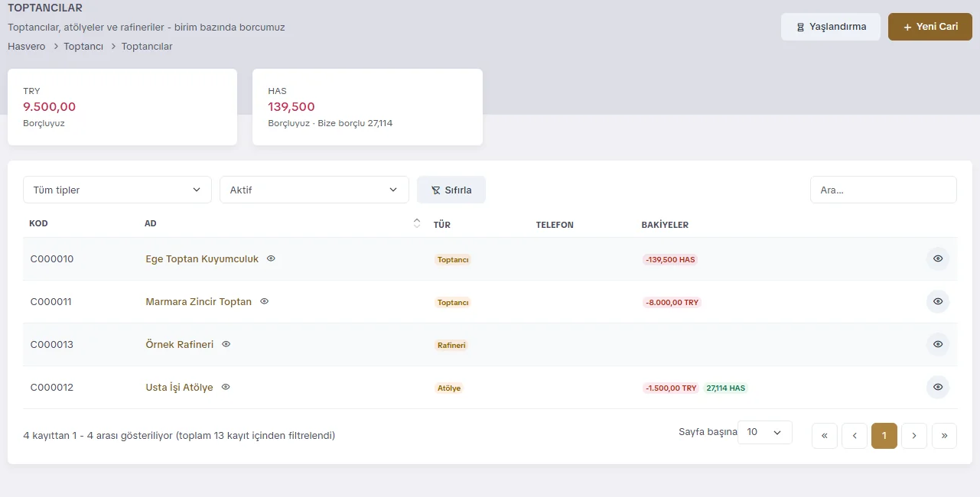The width and height of the screenshot is (980, 497).
Task: Click the TELEFON column header
Action: tap(555, 225)
